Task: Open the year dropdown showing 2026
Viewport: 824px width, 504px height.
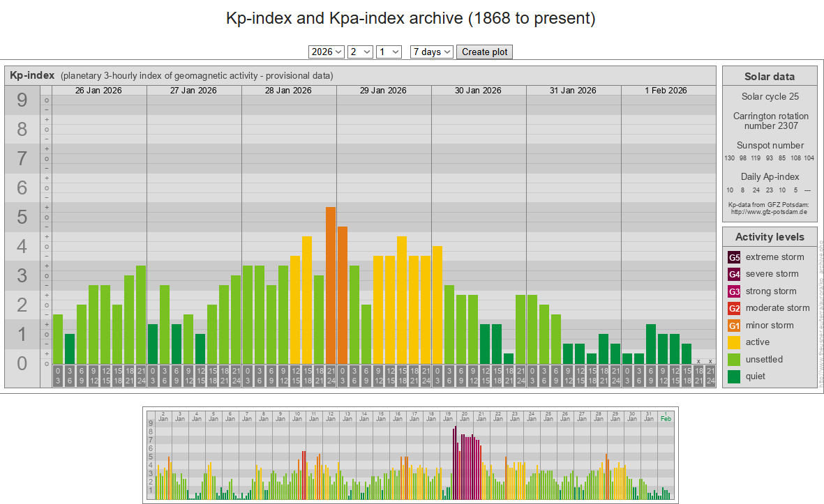Action: (327, 52)
